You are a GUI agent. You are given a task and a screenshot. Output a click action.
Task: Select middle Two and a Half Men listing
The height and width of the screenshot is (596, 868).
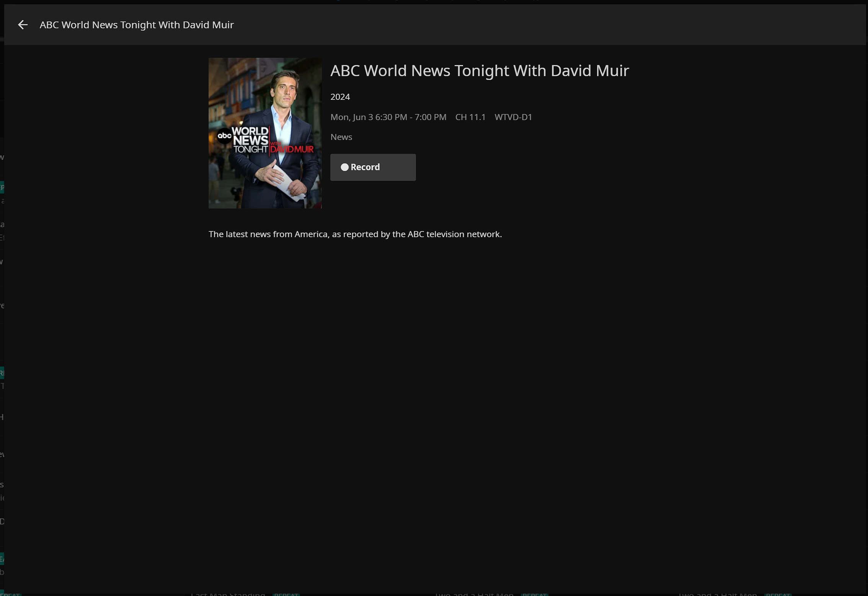click(474, 594)
